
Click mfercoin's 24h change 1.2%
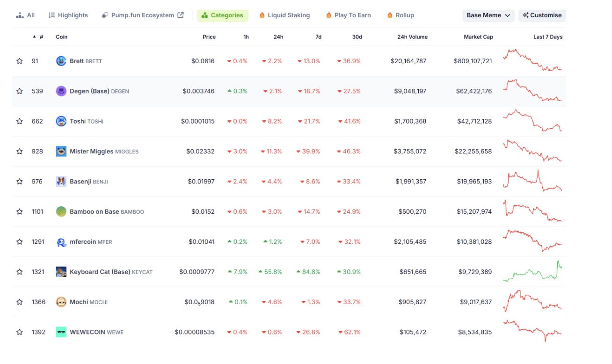click(272, 242)
